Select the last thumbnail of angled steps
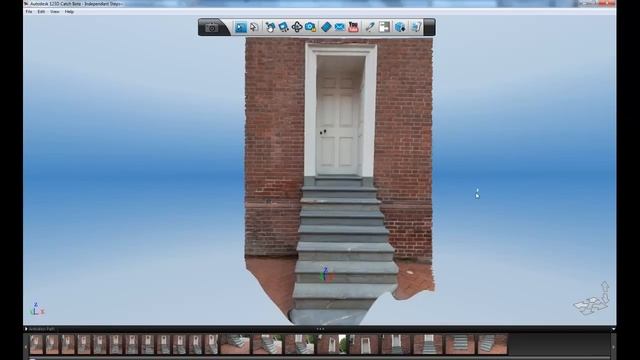This screenshot has width=640, height=360. click(492, 344)
